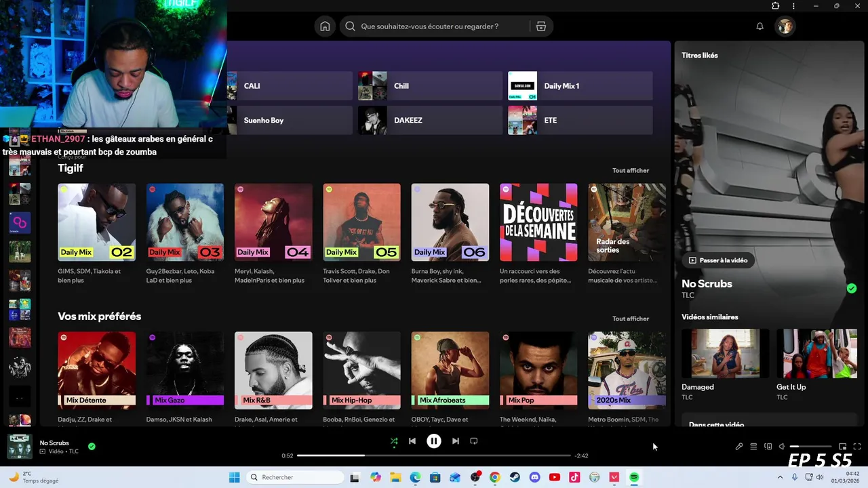Seek within the song progress bar

point(434,455)
